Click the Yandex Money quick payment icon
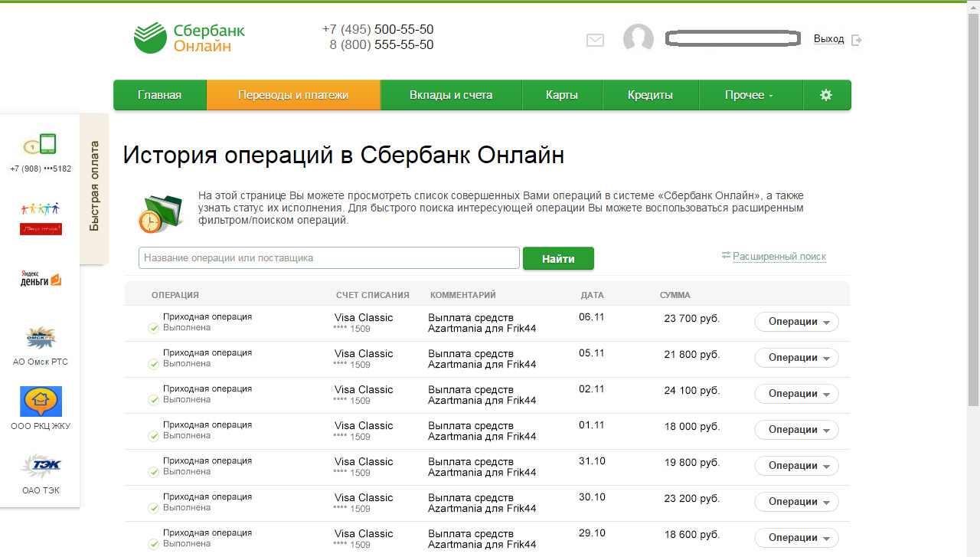 pos(41,280)
